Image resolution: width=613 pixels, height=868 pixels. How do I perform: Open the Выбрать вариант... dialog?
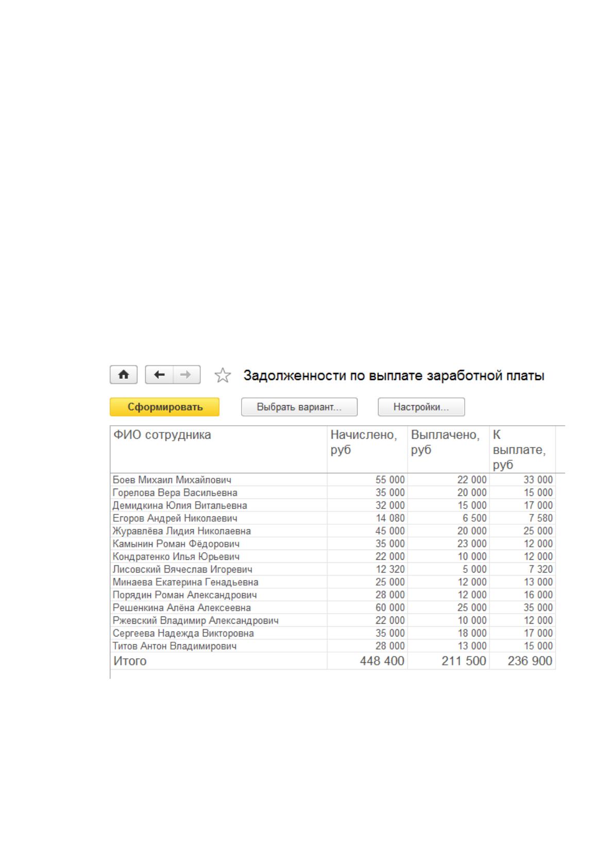pyautogui.click(x=299, y=407)
